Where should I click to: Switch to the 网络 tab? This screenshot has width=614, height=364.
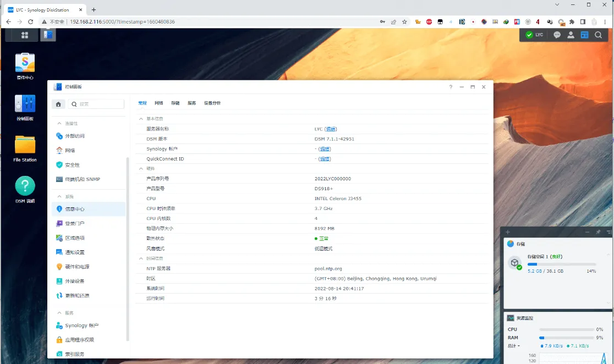click(158, 103)
